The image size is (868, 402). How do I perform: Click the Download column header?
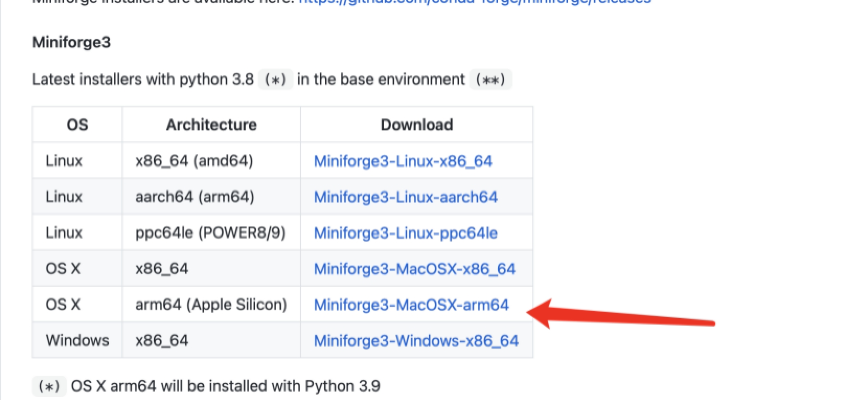click(x=417, y=125)
